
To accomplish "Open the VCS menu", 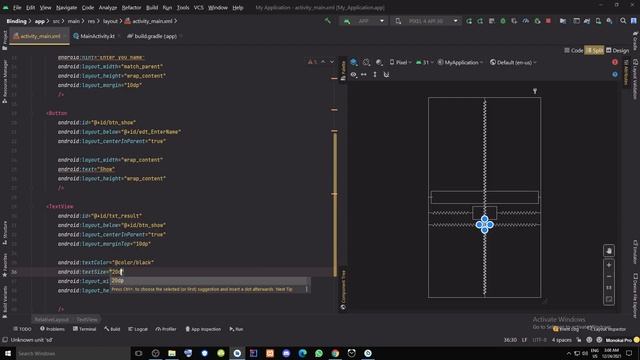I will click(x=199, y=7).
